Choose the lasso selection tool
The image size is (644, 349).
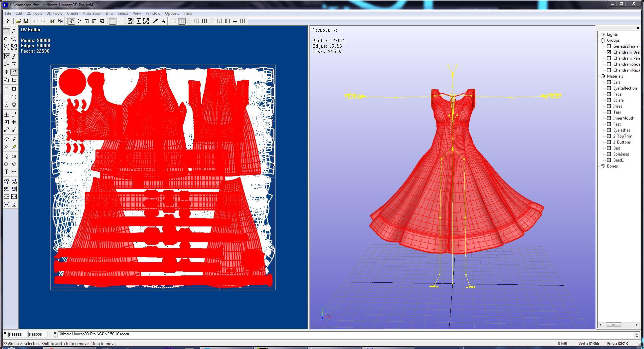(x=14, y=32)
